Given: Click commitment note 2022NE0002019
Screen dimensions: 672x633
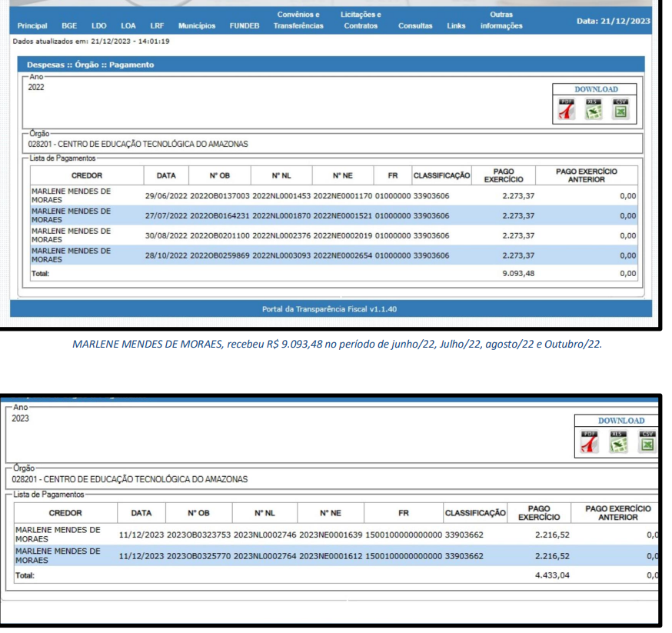Looking at the screenshot, I should [x=343, y=235].
